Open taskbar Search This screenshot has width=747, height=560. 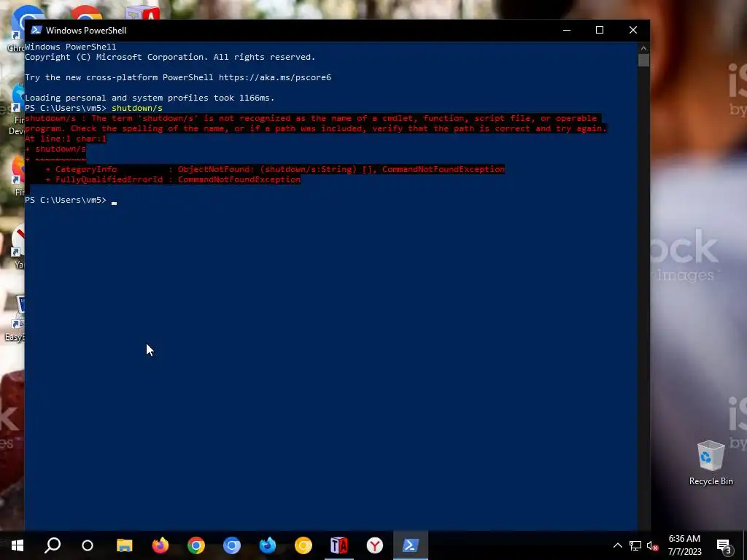[53, 545]
